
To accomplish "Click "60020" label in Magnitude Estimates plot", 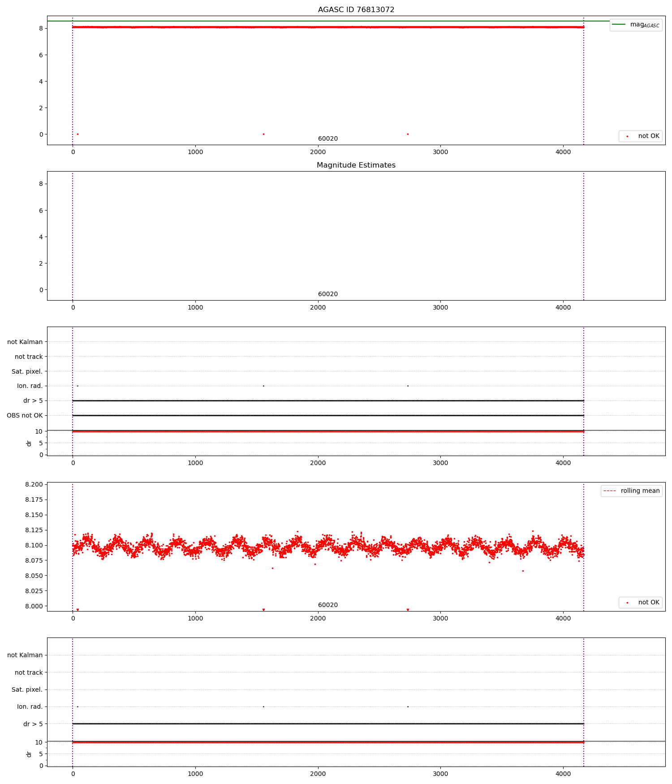I will (x=328, y=294).
